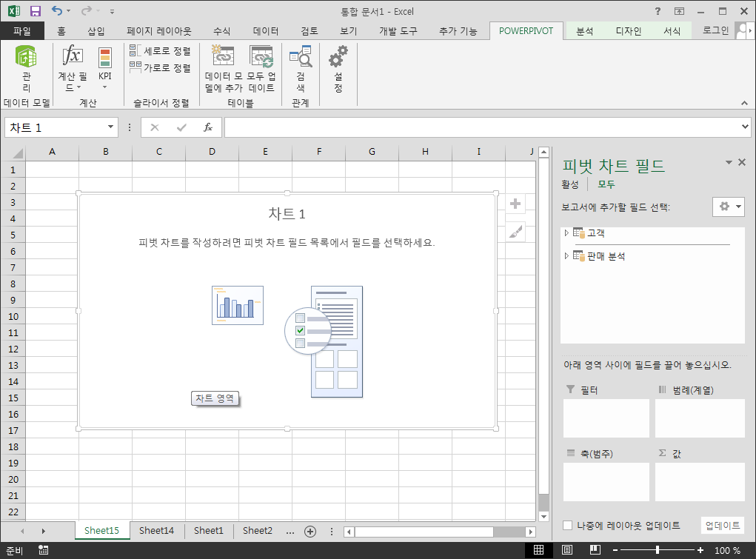Click the New Sheet plus button

click(310, 532)
